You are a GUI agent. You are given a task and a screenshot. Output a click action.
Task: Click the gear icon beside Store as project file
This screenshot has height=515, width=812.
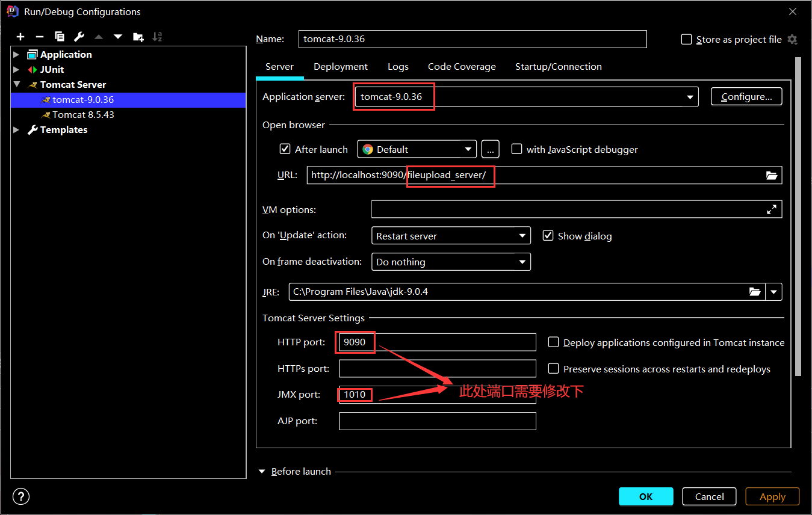tap(792, 40)
